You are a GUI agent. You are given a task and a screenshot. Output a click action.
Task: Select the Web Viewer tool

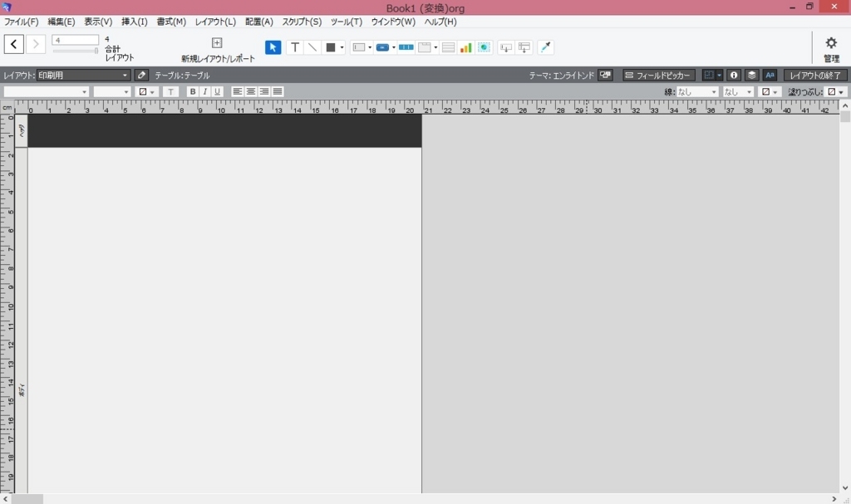tap(485, 47)
